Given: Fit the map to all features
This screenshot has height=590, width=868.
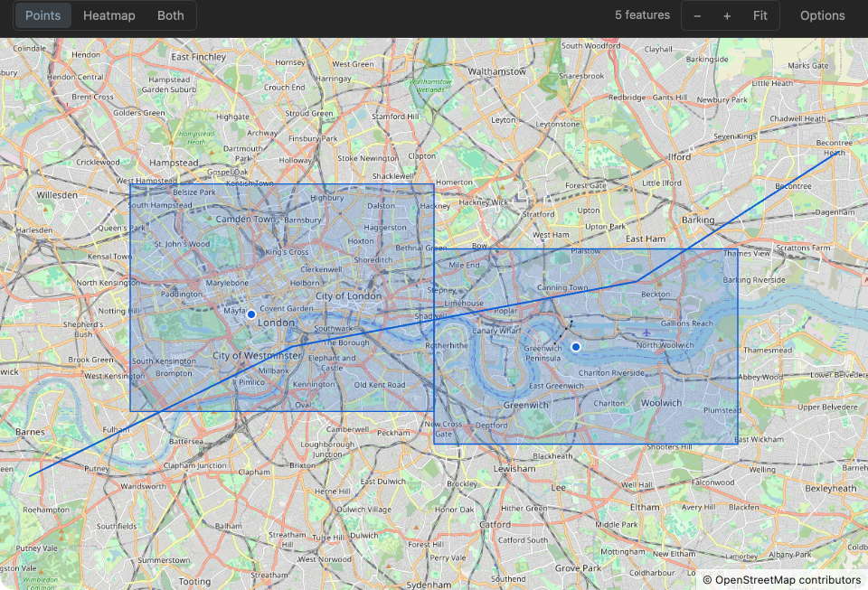Looking at the screenshot, I should (760, 15).
